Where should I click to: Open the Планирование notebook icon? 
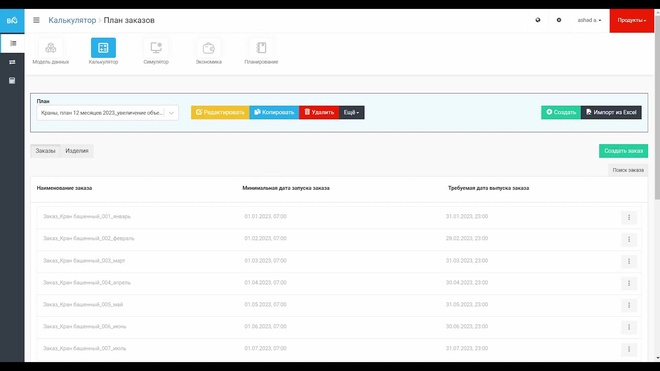click(x=261, y=48)
